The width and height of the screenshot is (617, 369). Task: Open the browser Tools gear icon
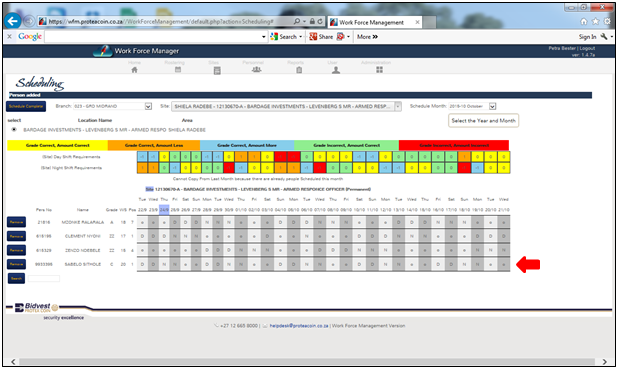[608, 21]
